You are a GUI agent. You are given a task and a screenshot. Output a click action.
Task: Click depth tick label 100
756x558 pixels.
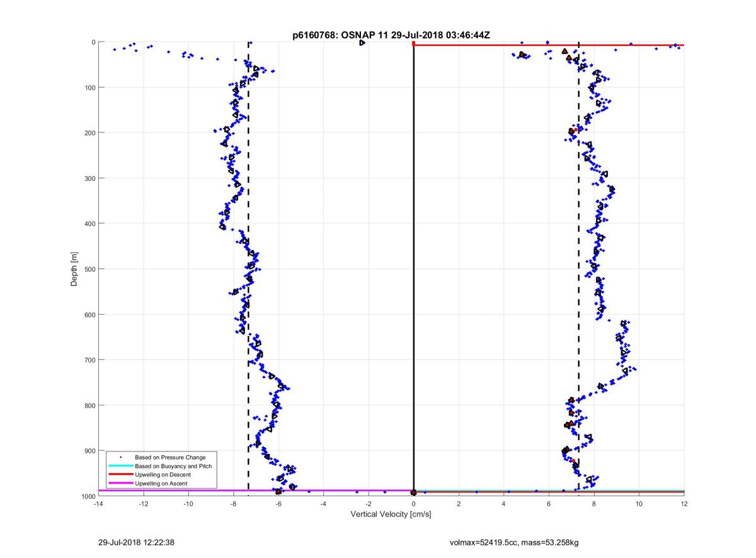point(89,87)
